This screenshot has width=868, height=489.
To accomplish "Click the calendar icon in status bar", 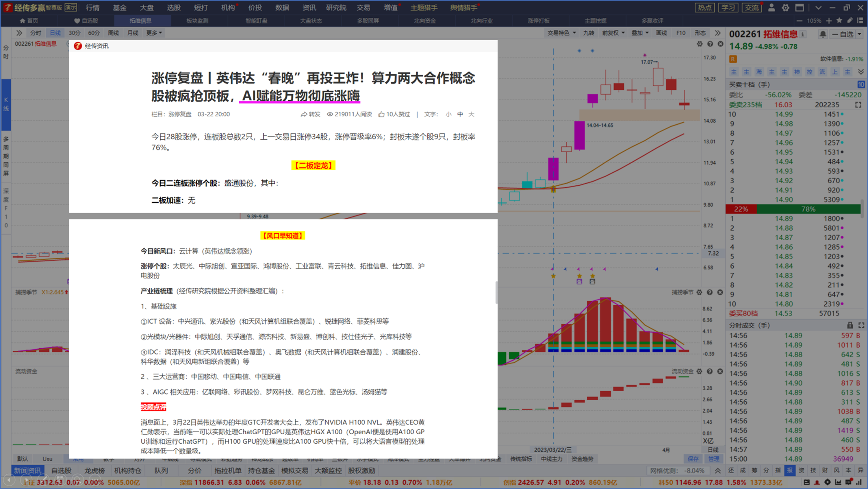I will point(806,482).
